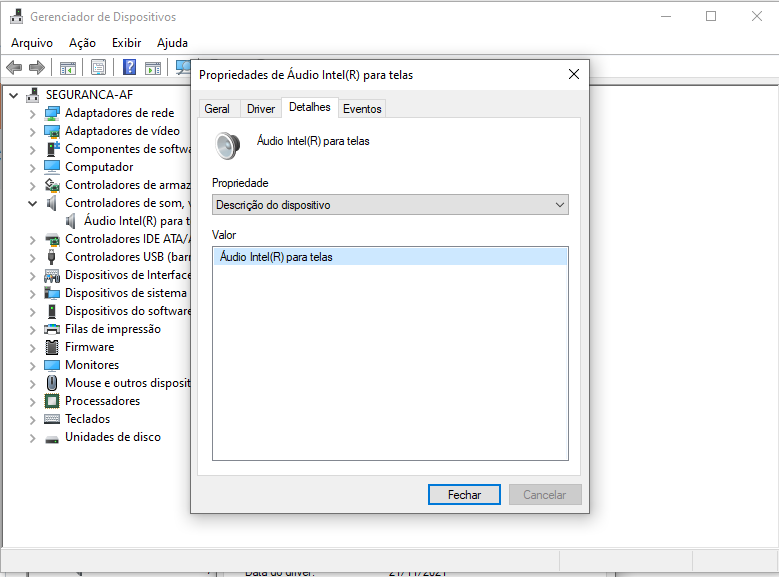The image size is (779, 577).
Task: Click the Adaptadores de vídeo icon
Action: 52,131
